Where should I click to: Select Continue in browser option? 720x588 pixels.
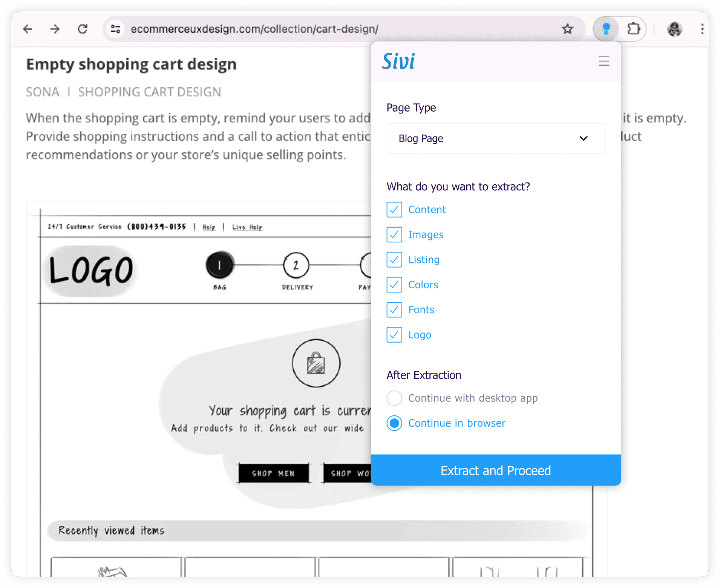pos(394,423)
